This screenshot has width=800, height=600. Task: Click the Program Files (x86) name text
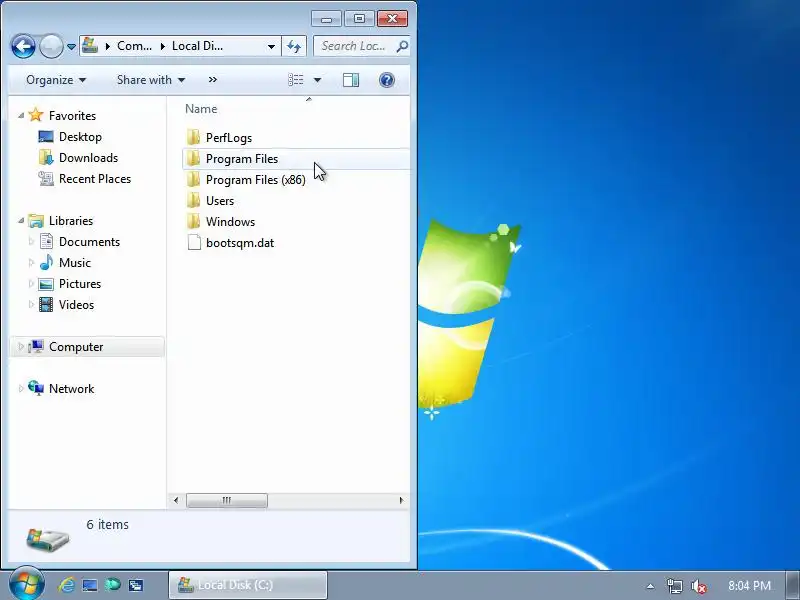(x=256, y=180)
